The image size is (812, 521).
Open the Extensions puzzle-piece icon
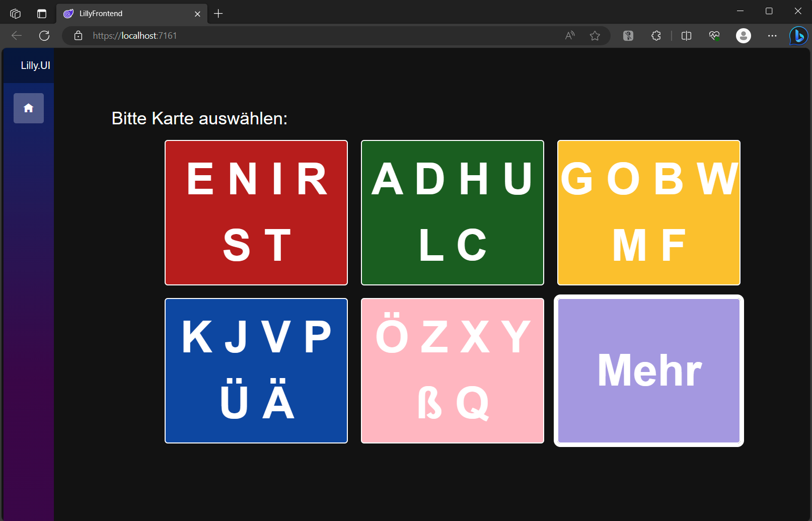656,36
